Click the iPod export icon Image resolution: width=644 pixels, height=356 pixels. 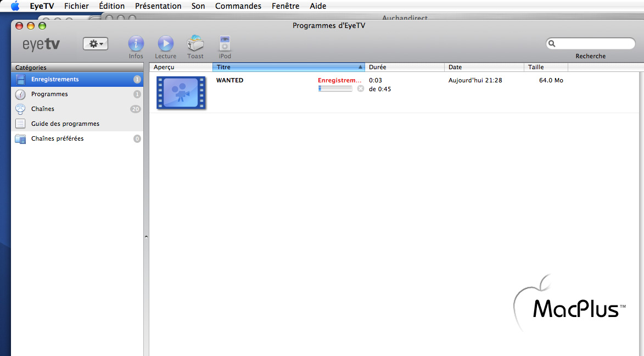225,43
